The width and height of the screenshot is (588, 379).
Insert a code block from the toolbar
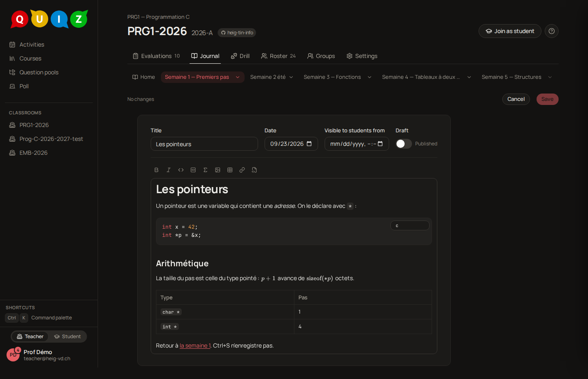(x=193, y=170)
